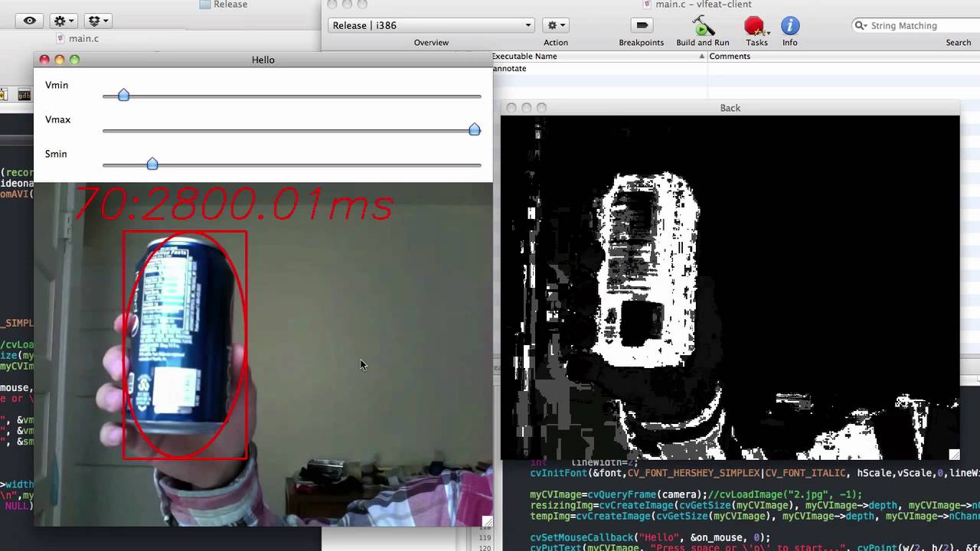Open the Release | i386 Overview dropdown
This screenshot has width=980, height=551.
click(x=431, y=25)
